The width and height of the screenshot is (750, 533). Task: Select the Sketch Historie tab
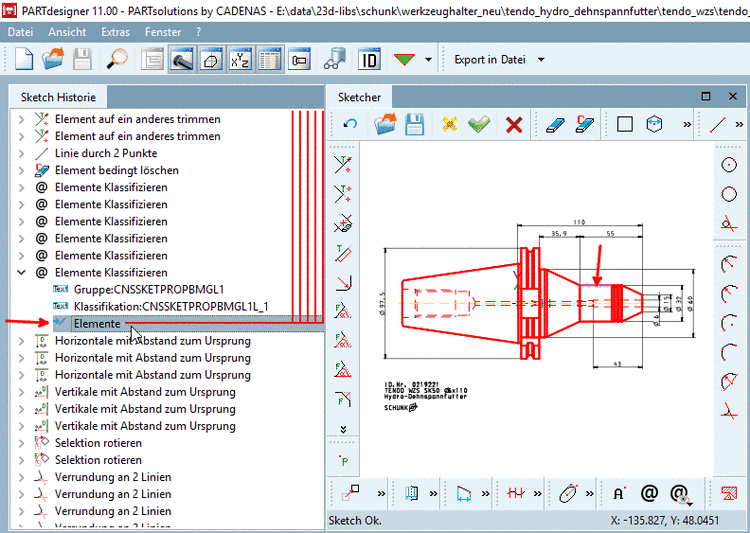click(58, 97)
